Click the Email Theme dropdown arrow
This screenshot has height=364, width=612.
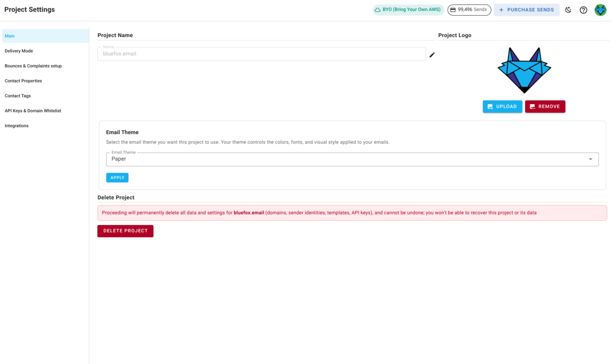pos(590,159)
